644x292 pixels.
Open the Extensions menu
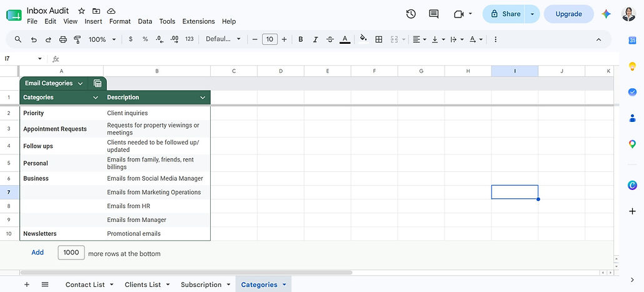tap(198, 21)
